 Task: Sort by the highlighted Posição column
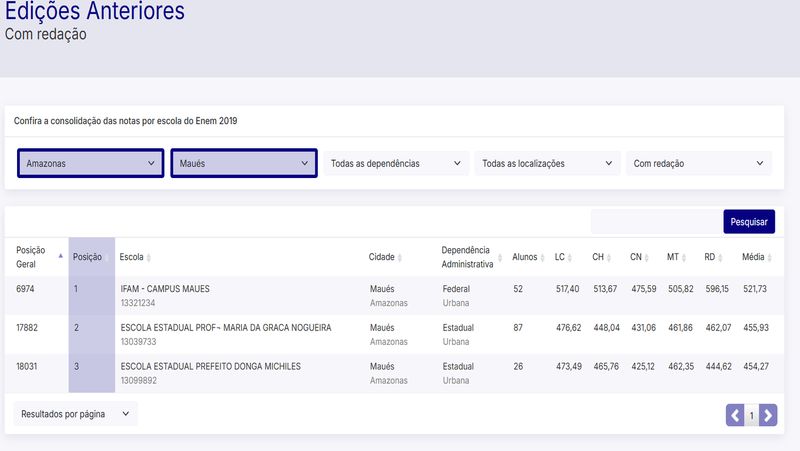(x=89, y=257)
